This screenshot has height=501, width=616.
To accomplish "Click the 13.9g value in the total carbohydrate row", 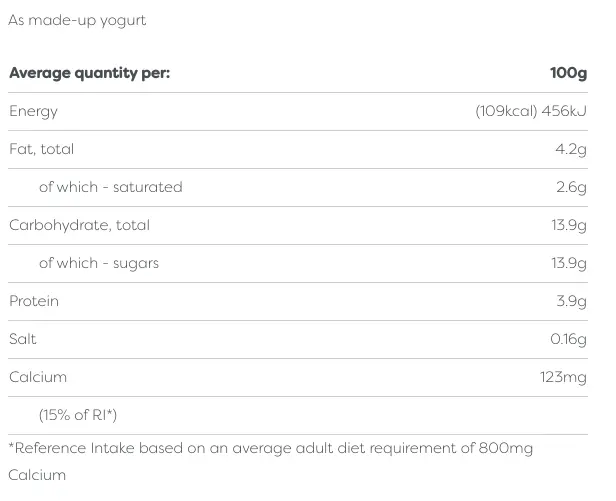I will (x=569, y=225).
